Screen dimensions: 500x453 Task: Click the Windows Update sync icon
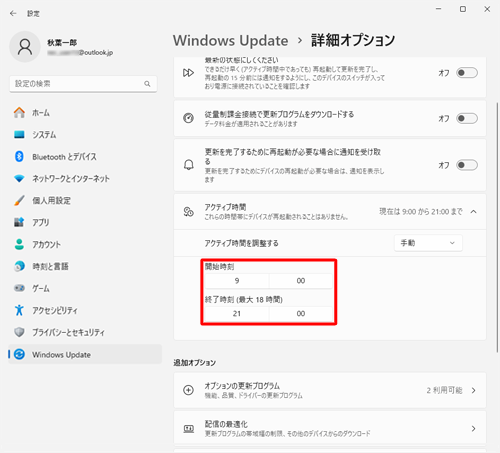pos(20,354)
